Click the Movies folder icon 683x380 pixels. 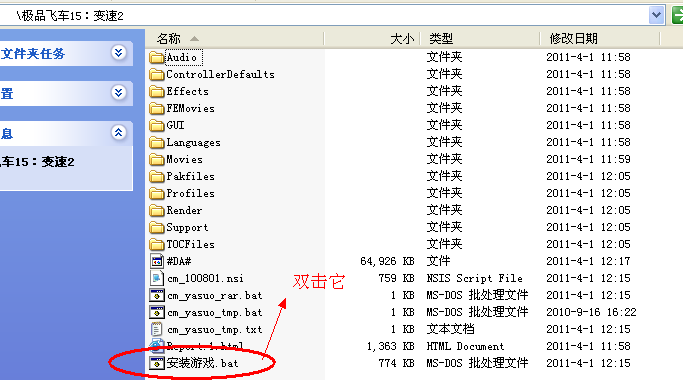tap(156, 159)
